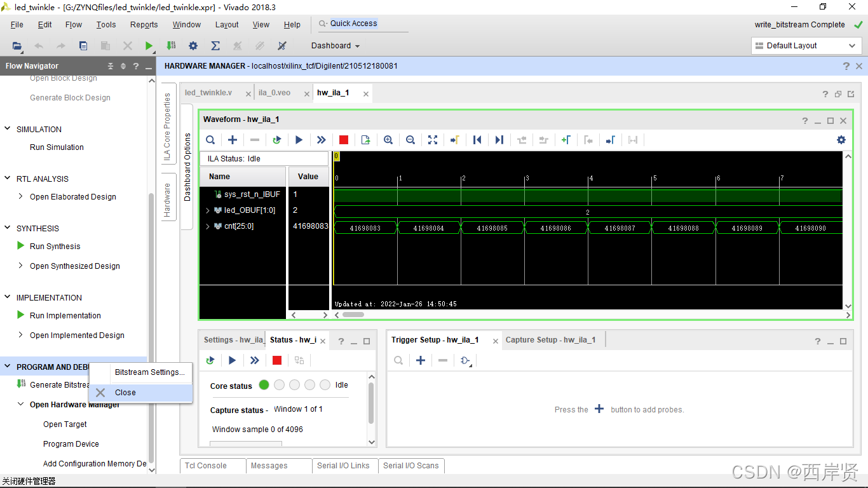This screenshot has width=868, height=488.
Task: Open the Flow menu
Action: [x=74, y=25]
